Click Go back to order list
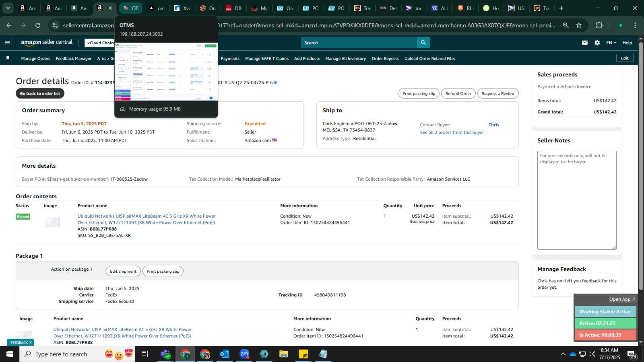644x362 pixels. (x=40, y=93)
